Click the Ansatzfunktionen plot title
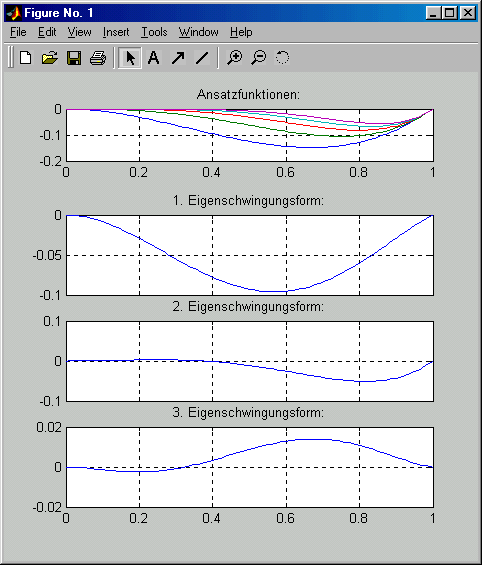Screen dimensions: 482x565 coord(248,94)
